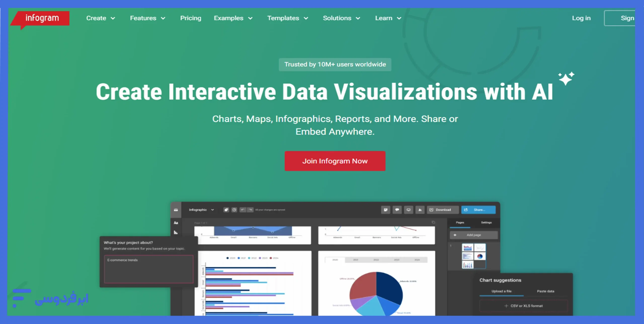644x324 pixels.
Task: Open version history clock icon
Action: pyautogui.click(x=234, y=210)
